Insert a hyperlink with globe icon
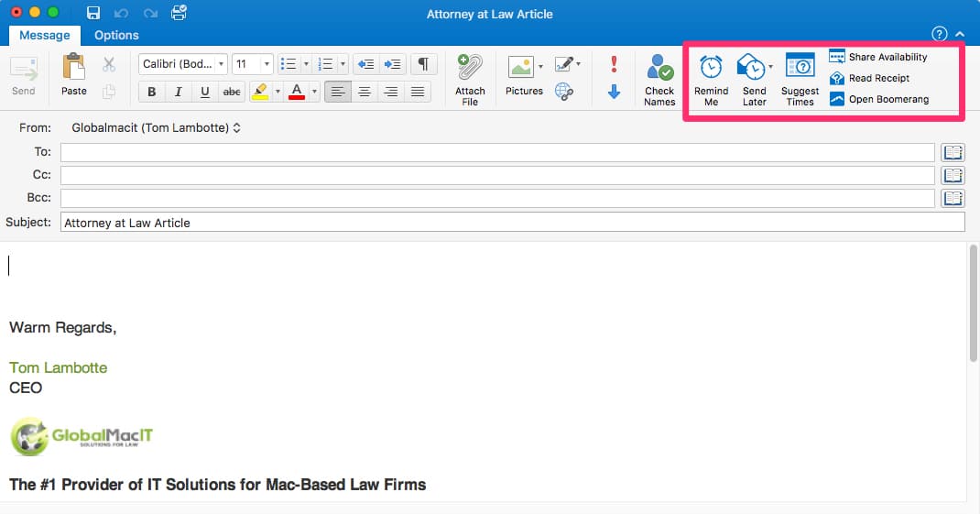Viewport: 980px width, 514px height. pos(564,92)
